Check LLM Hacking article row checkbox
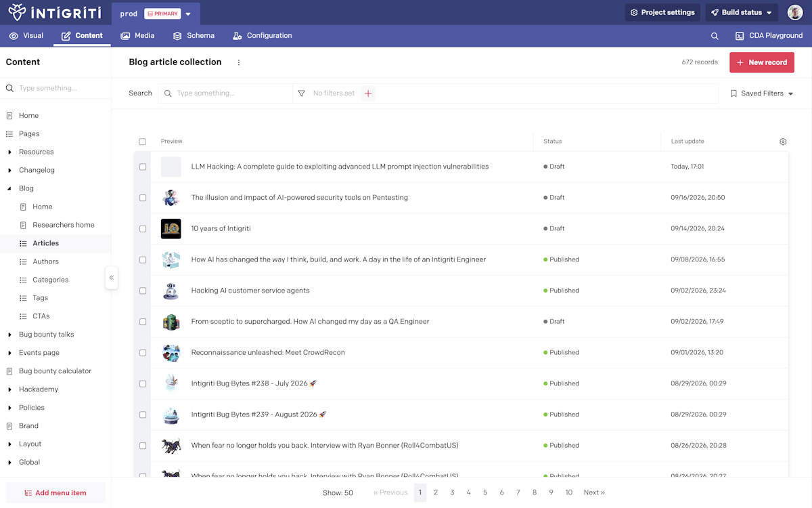This screenshot has width=812, height=508. [143, 167]
